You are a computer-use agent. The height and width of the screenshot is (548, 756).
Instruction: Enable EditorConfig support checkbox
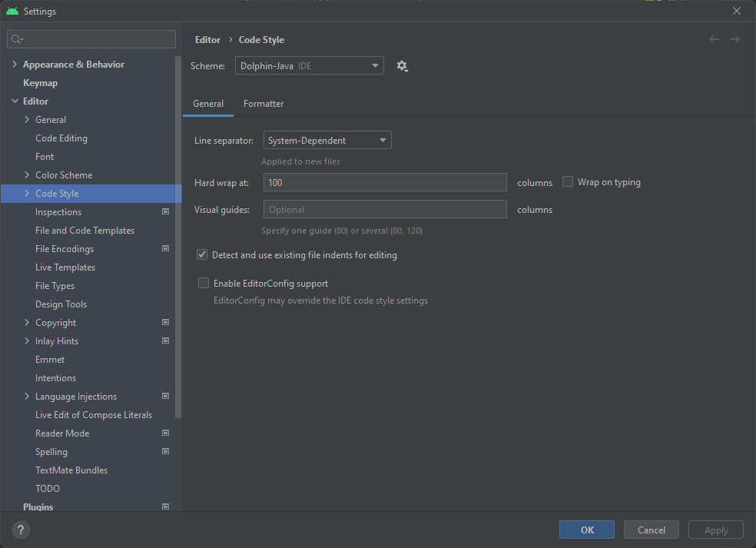(x=204, y=283)
